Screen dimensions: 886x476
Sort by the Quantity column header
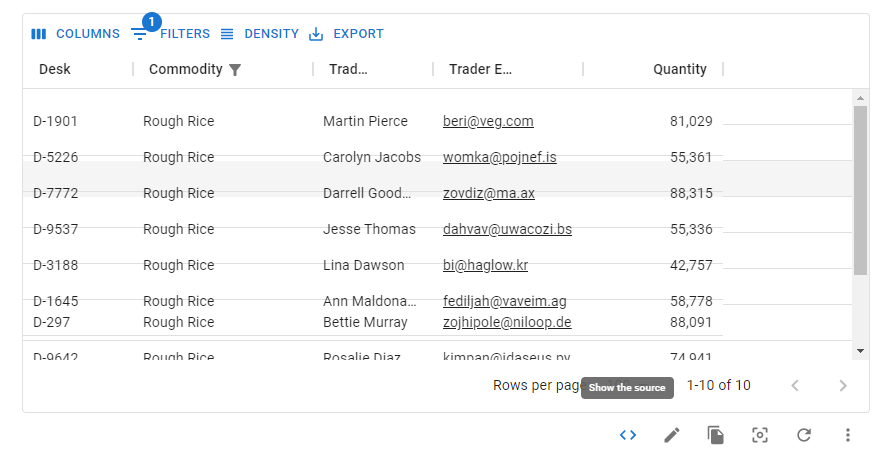click(x=680, y=69)
